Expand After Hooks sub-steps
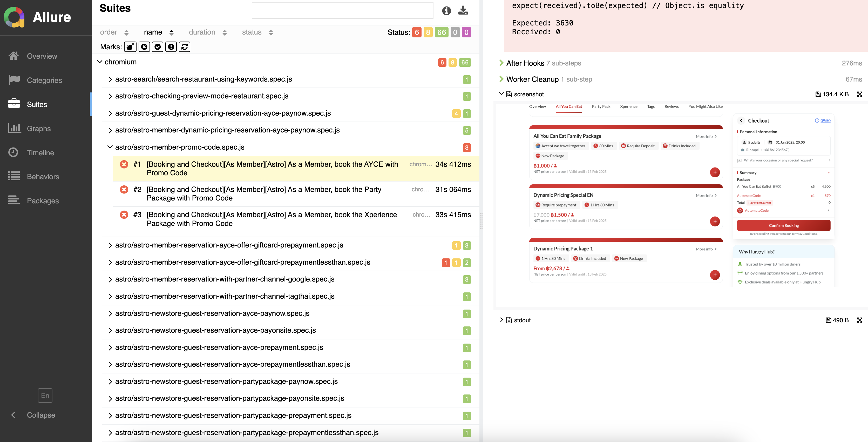Image resolution: width=868 pixels, height=442 pixels. [x=501, y=63]
